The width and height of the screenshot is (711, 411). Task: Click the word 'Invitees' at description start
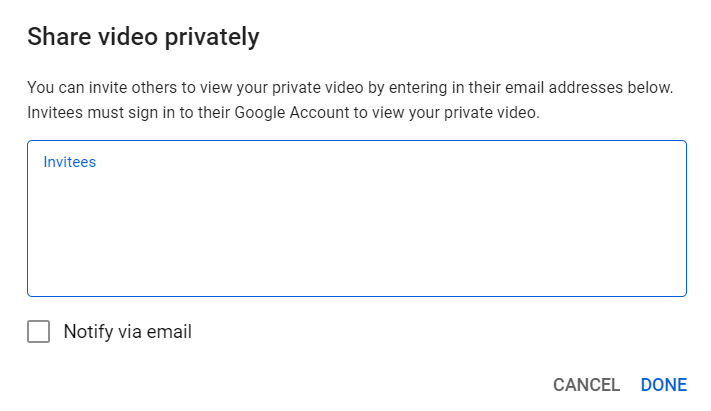55,113
